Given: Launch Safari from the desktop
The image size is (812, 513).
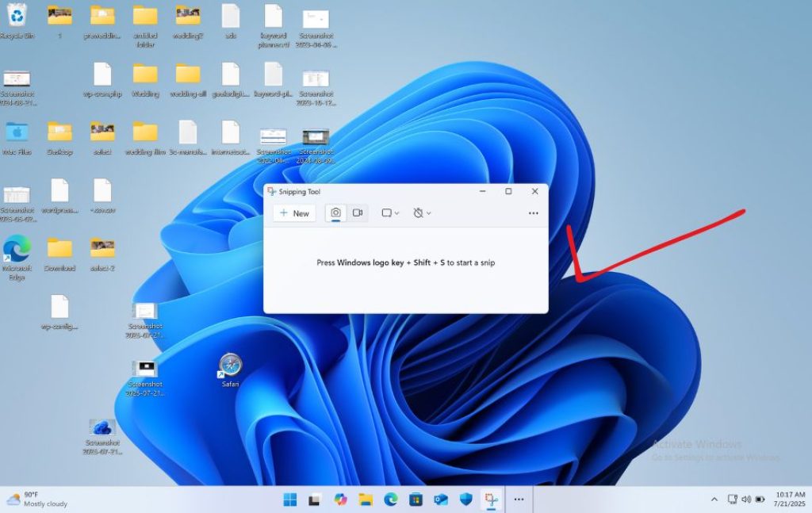Looking at the screenshot, I should click(229, 367).
